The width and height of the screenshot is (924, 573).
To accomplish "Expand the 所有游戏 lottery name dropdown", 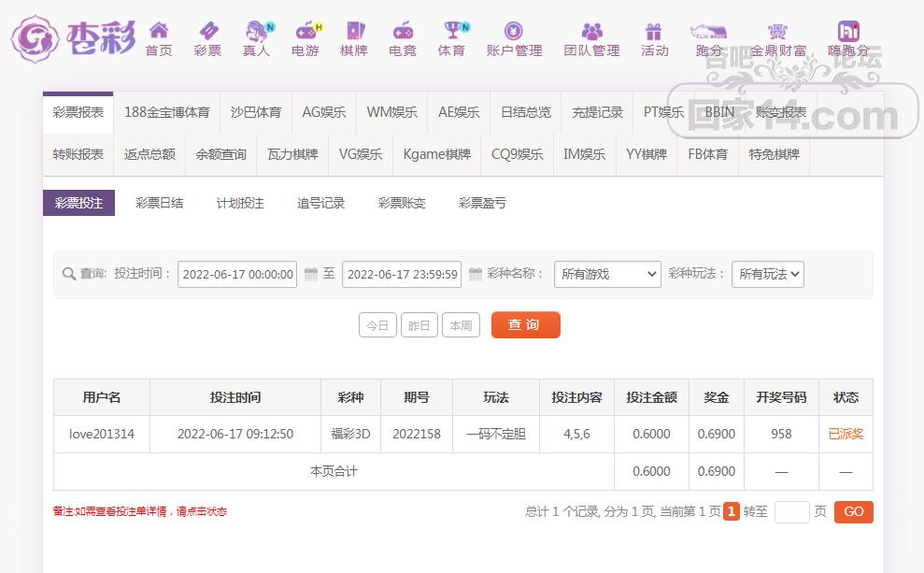I will (607, 274).
